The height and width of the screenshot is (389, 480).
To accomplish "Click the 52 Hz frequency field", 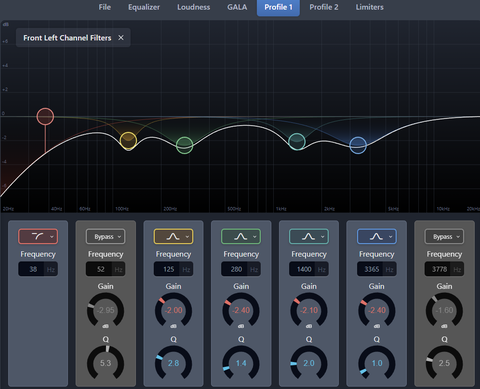I will [106, 269].
